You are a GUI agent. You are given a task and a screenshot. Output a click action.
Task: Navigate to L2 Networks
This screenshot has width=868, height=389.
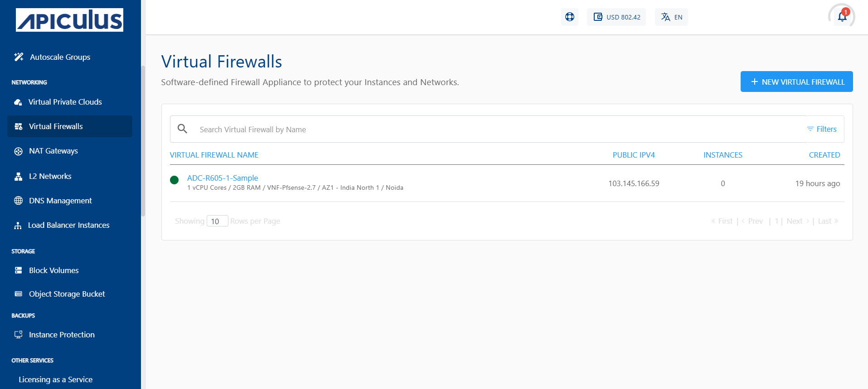[50, 176]
